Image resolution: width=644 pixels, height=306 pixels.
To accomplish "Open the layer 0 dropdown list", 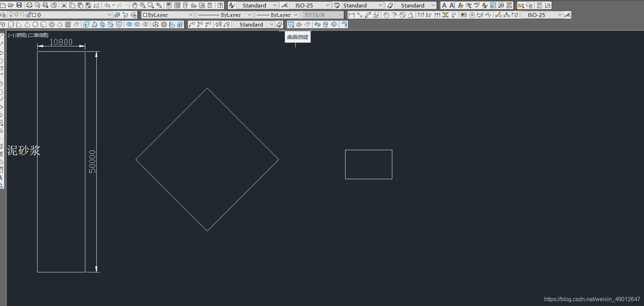I will tap(109, 15).
